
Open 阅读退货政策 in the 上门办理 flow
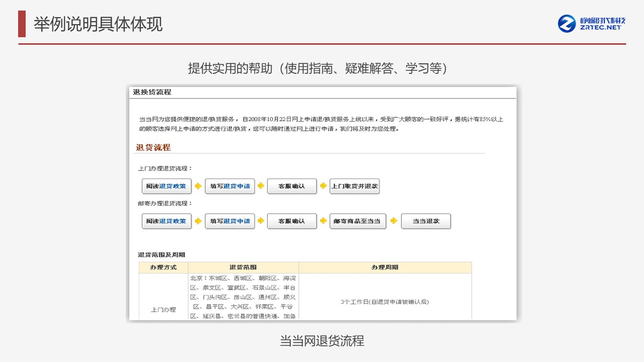pos(167,186)
